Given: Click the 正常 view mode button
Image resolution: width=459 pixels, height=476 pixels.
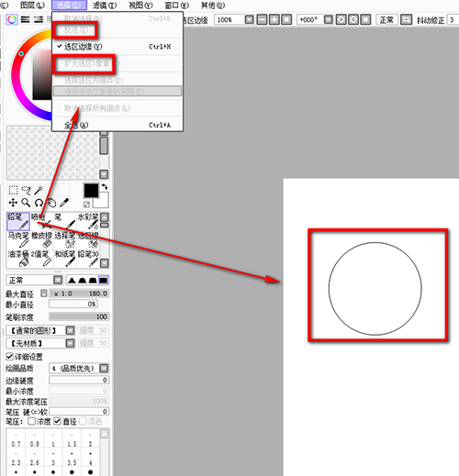Looking at the screenshot, I should click(386, 20).
